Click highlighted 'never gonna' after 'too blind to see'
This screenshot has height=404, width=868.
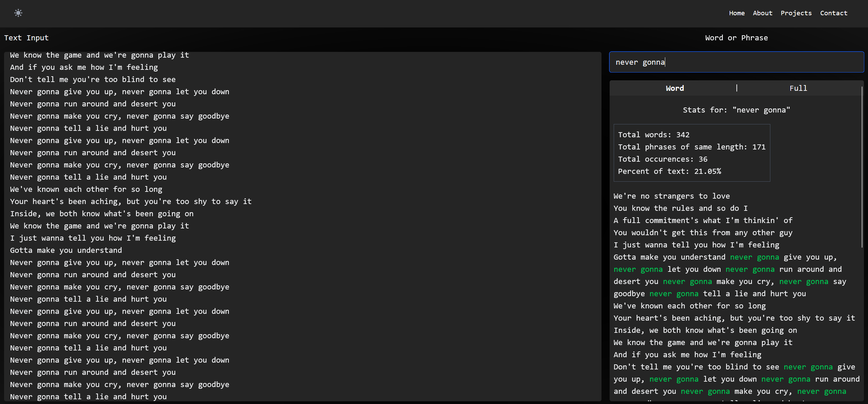(808, 367)
